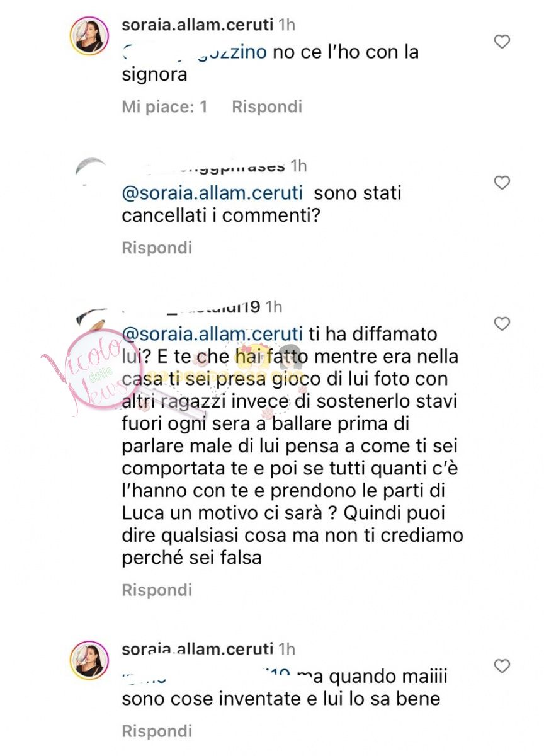Reply to the "sono cose inventate" comment
The width and height of the screenshot is (544, 756).
157,731
